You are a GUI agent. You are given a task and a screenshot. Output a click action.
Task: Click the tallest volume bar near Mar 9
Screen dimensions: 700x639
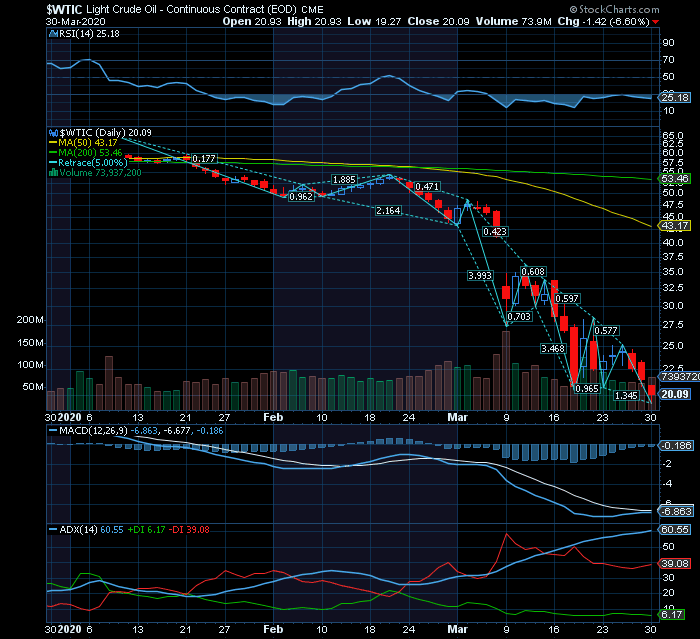[x=506, y=371]
